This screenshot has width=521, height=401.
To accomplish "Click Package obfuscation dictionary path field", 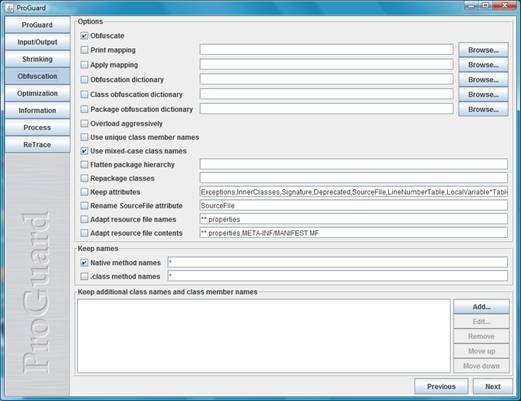I will (327, 109).
